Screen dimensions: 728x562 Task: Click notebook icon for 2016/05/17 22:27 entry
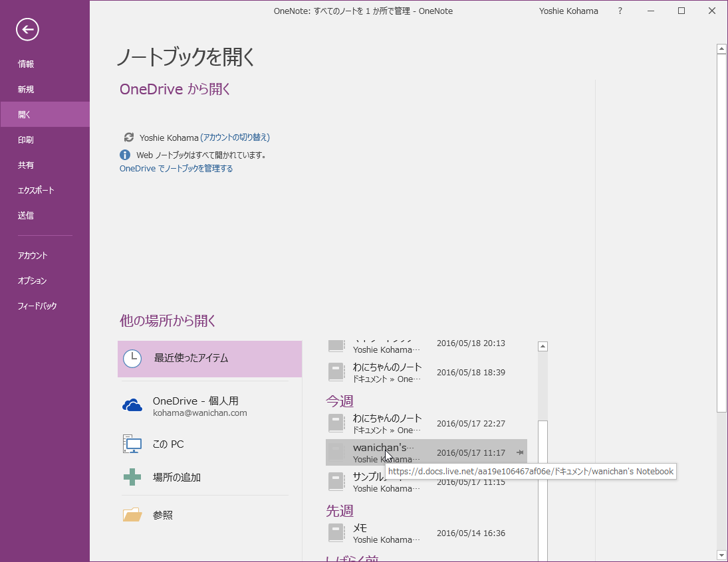click(x=336, y=423)
